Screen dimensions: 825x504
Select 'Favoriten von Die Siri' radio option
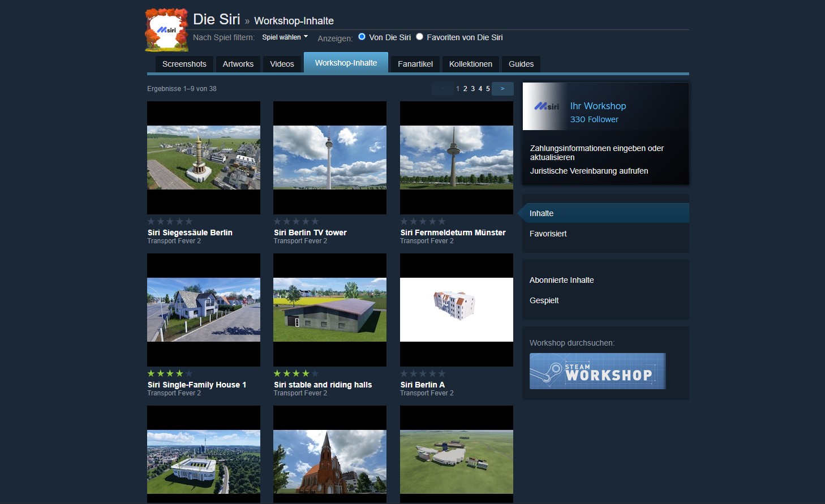pos(420,37)
